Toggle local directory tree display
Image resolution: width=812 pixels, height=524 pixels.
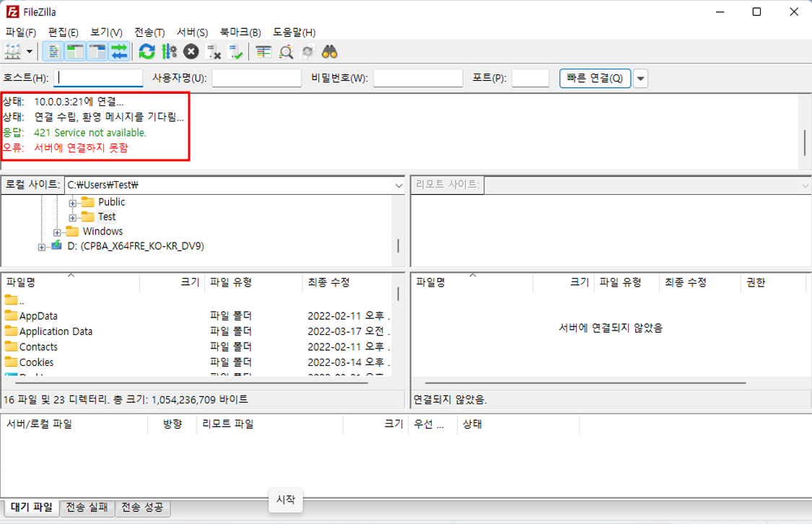pyautogui.click(x=75, y=52)
